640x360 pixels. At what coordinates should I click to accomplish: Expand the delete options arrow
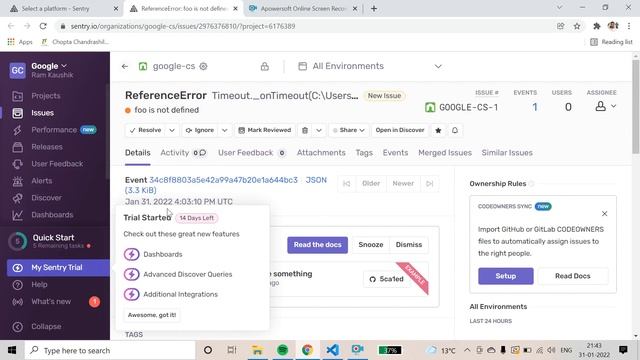tap(319, 130)
